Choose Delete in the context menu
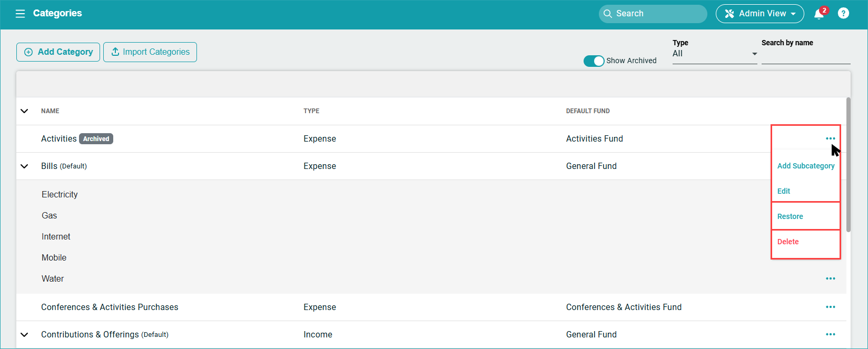Image resolution: width=868 pixels, height=349 pixels. 788,242
